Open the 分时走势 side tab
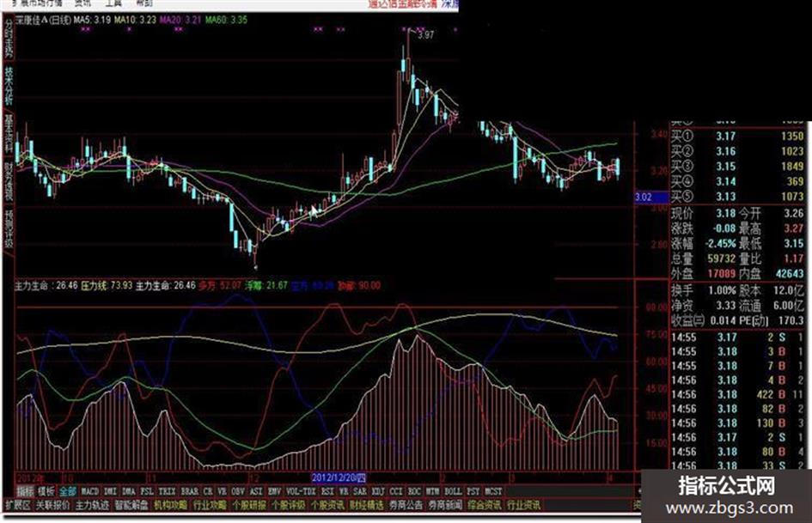Screen dimensions: 812x523 click(9, 38)
